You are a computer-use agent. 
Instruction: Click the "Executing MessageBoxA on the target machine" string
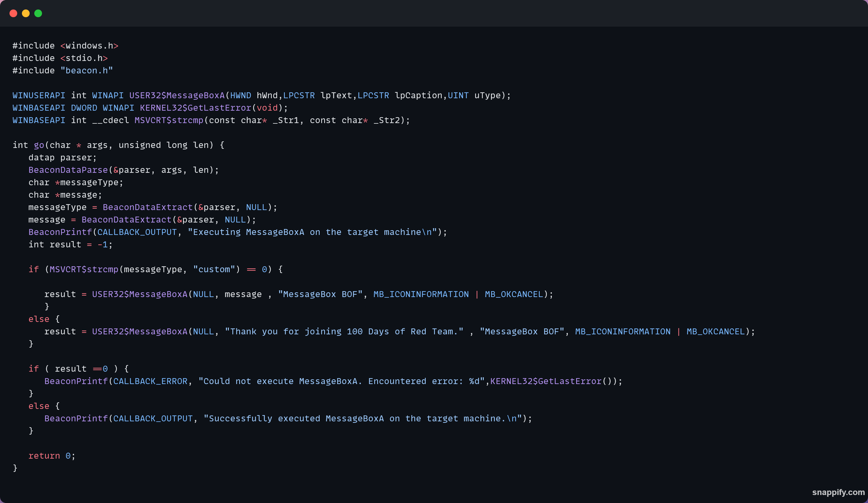312,232
